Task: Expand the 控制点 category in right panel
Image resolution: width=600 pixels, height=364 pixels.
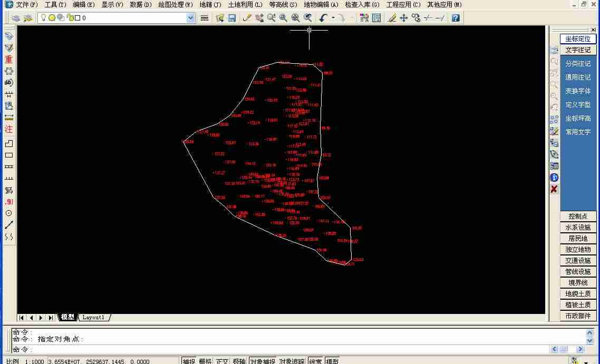Action: 578,217
